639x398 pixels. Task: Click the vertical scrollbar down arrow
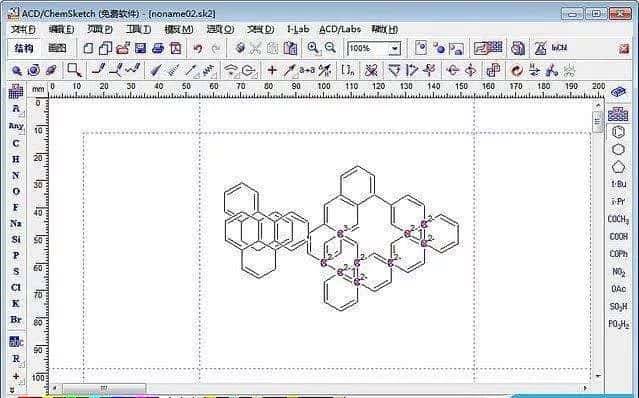coord(598,376)
